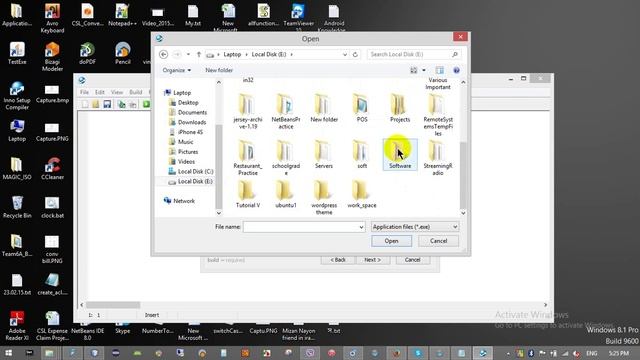Select the Tutorial V folder
This screenshot has height=360, width=640.
[x=248, y=194]
